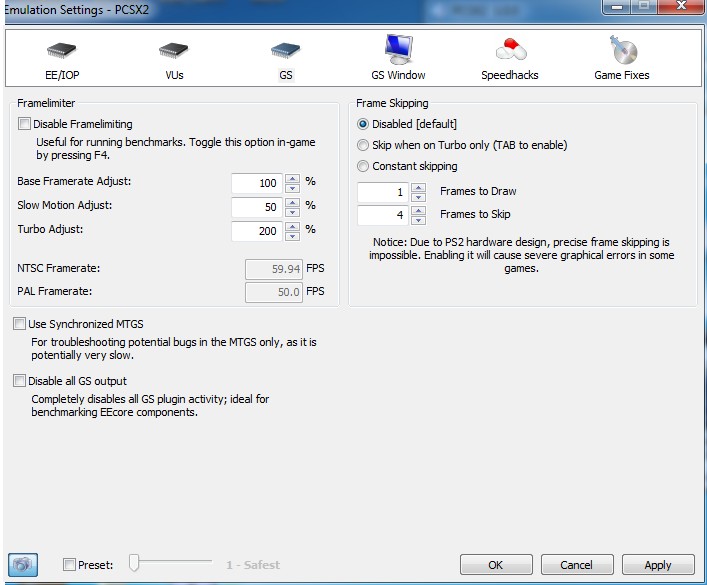
Task: Increase Slow Motion Adjust value
Action: tap(293, 203)
